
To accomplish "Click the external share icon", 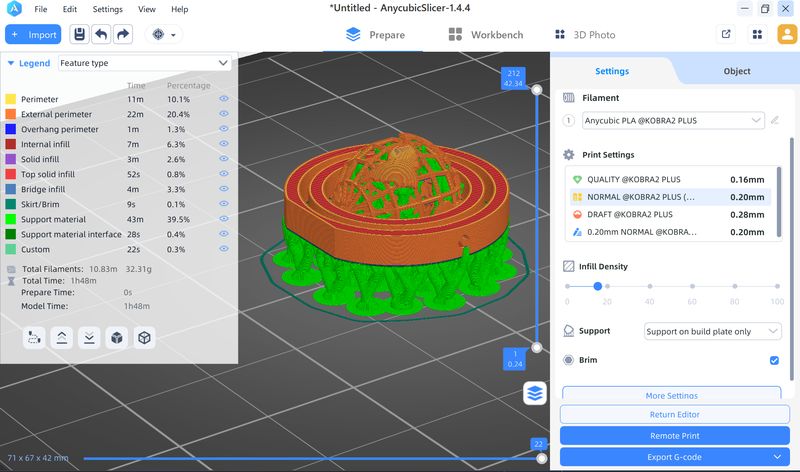I will 726,34.
